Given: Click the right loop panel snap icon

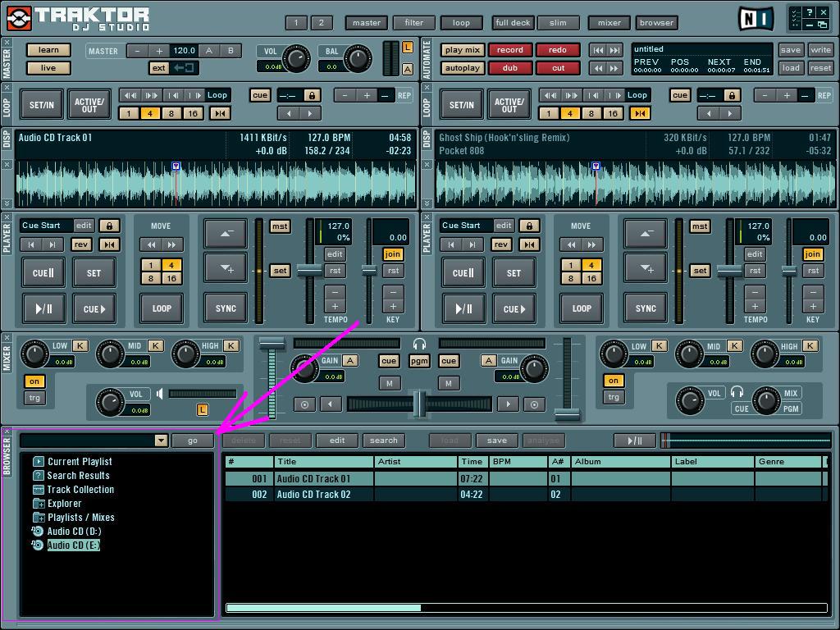Looking at the screenshot, I should click(640, 113).
